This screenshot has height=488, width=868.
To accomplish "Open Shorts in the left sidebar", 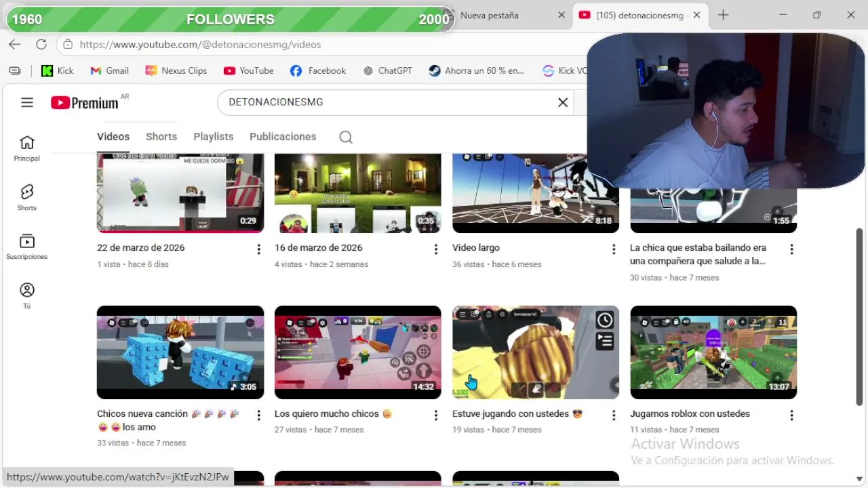I will [27, 198].
